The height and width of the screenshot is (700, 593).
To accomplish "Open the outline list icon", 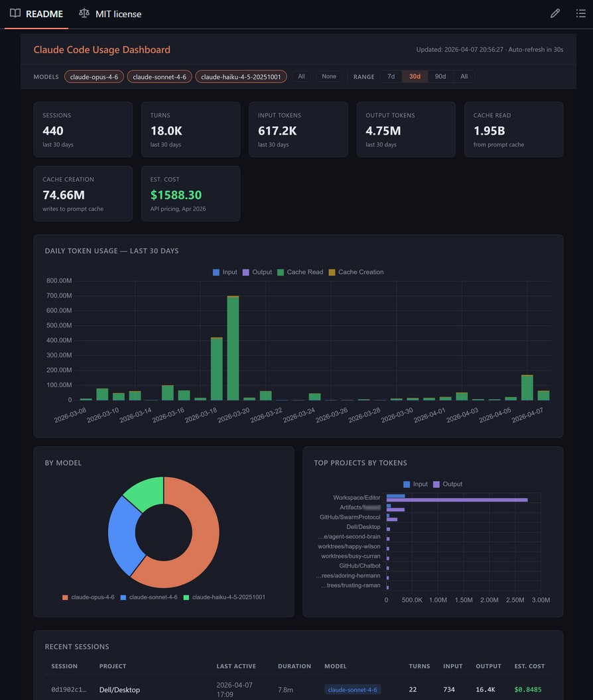I will click(x=581, y=13).
